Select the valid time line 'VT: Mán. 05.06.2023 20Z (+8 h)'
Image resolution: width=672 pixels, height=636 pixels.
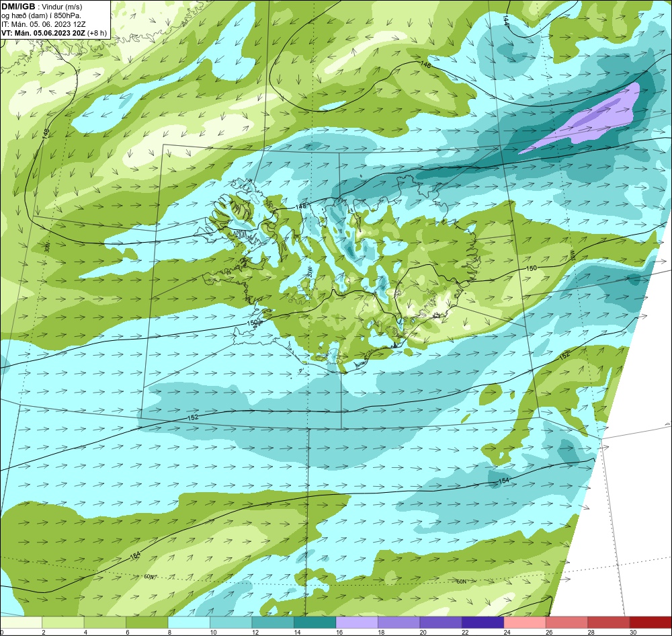tap(54, 33)
